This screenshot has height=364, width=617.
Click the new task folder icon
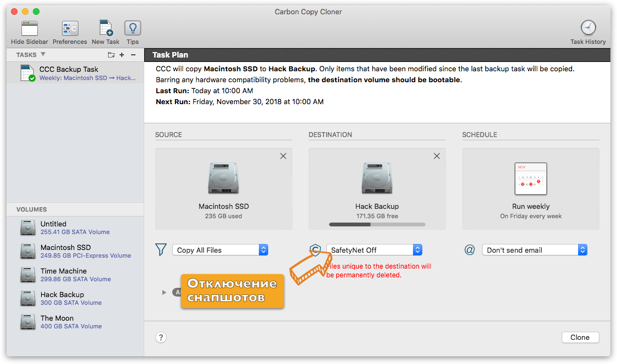[x=111, y=55]
